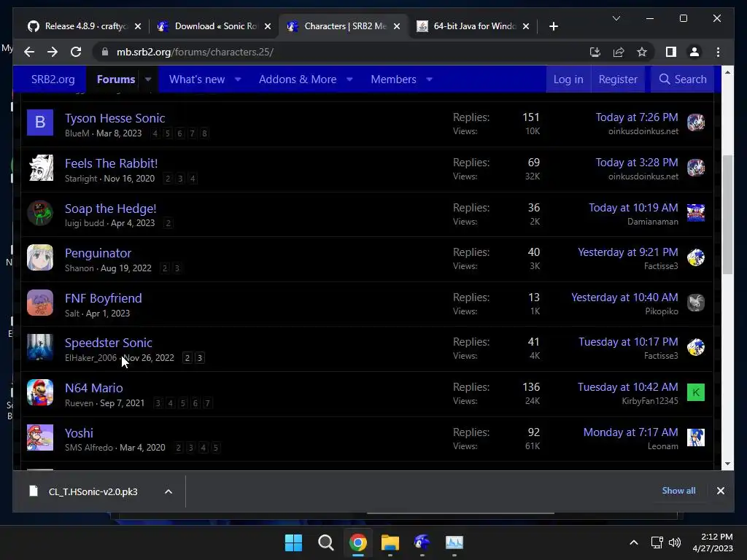Reload the current page
Image resolution: width=747 pixels, height=560 pixels.
(x=76, y=52)
